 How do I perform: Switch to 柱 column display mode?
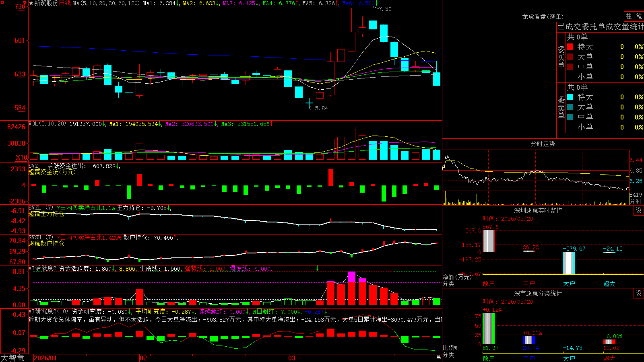tap(629, 16)
